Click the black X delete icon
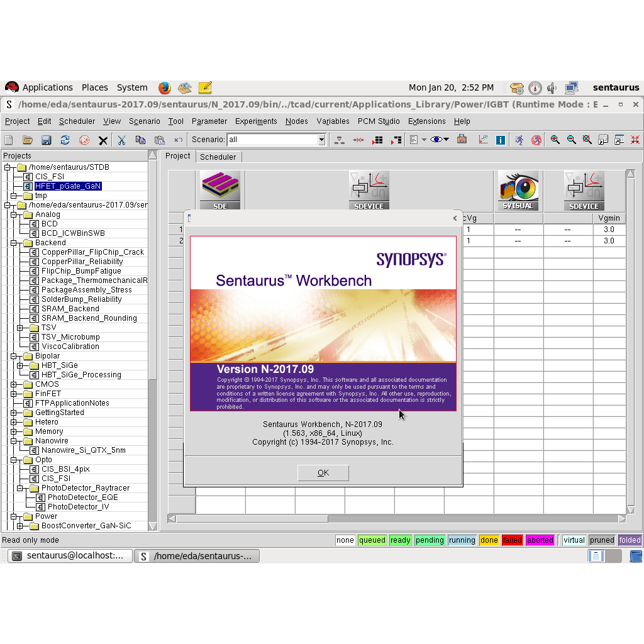Image resolution: width=644 pixels, height=644 pixels. click(x=103, y=140)
